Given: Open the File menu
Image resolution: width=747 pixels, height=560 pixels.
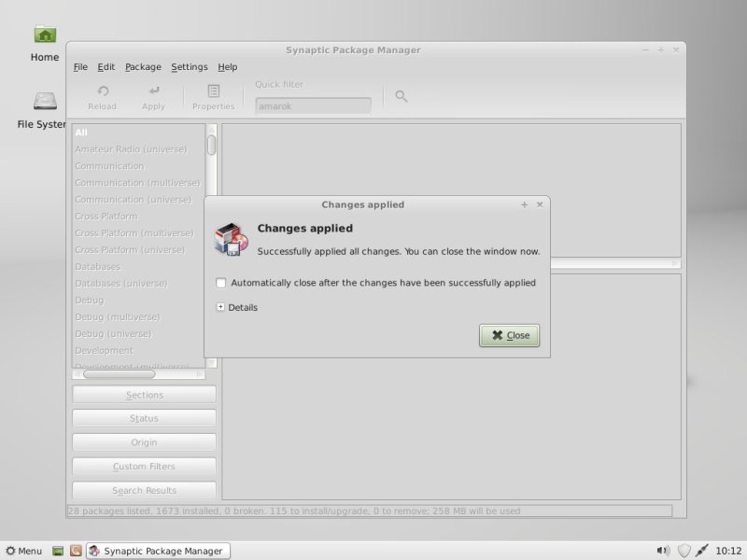Looking at the screenshot, I should 80,67.
